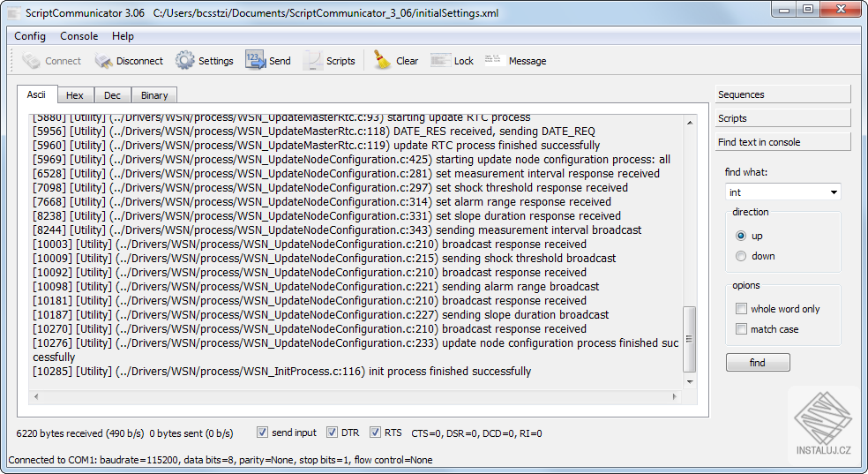Screen dimensions: 868x474
Task: Click console vertical scrollbar down arrow
Action: click(x=690, y=381)
